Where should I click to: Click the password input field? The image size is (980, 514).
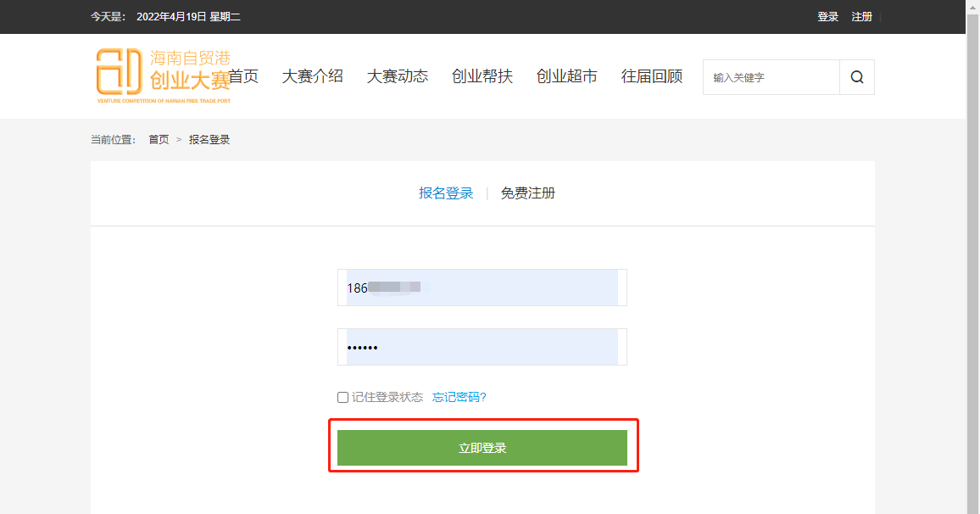pos(482,347)
